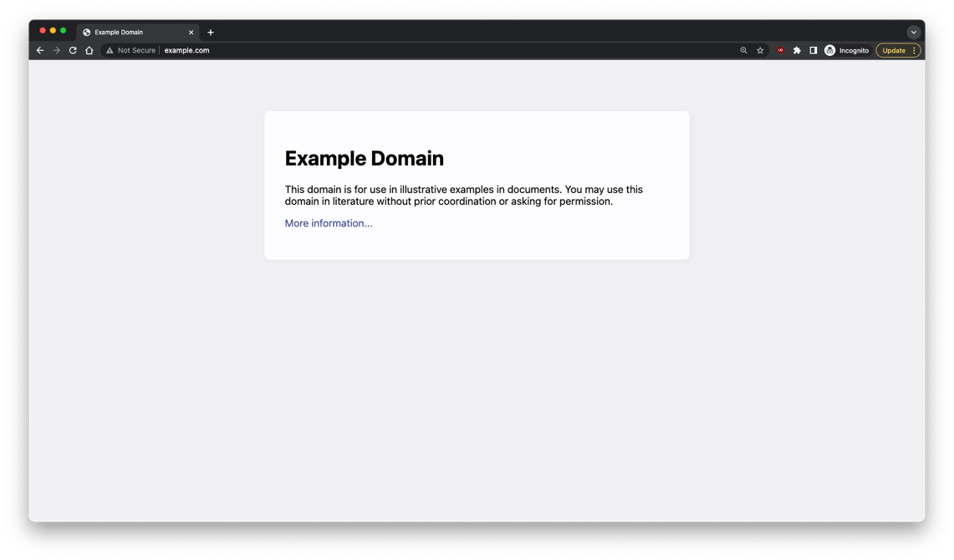Image resolution: width=954 pixels, height=560 pixels.
Task: Navigate to the browser home page
Action: [x=89, y=50]
